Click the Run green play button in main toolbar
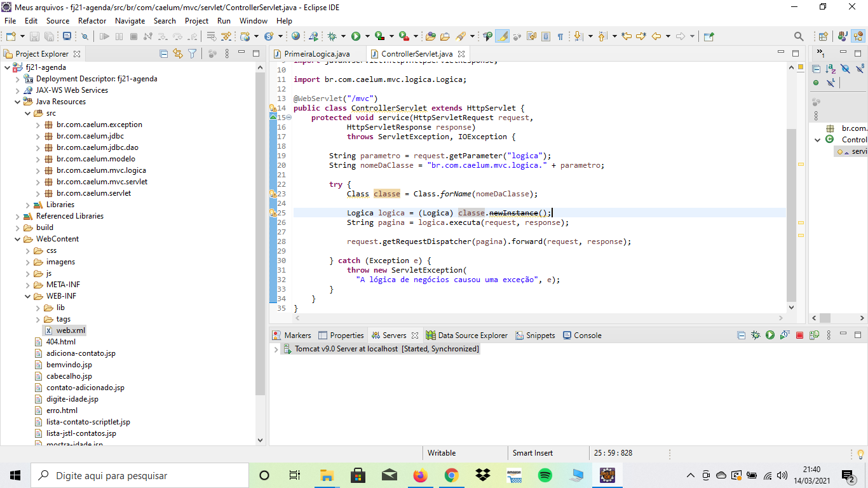The width and height of the screenshot is (868, 488). 356,37
